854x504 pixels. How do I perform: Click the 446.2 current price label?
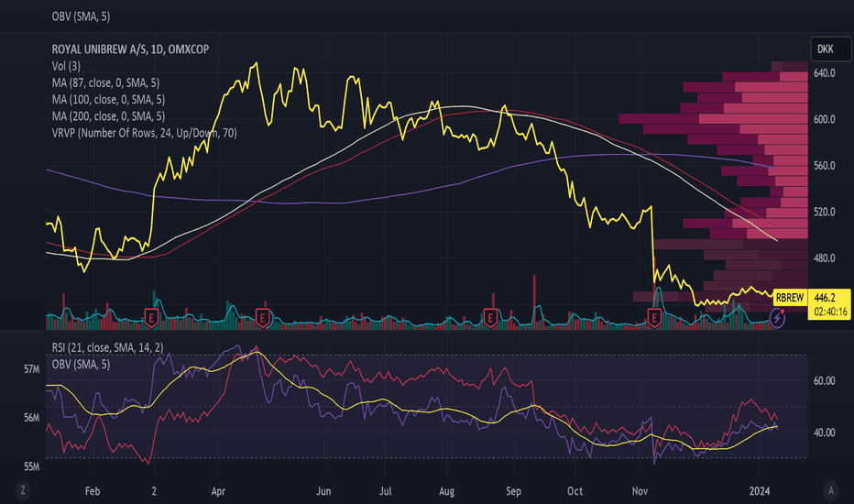(x=825, y=298)
